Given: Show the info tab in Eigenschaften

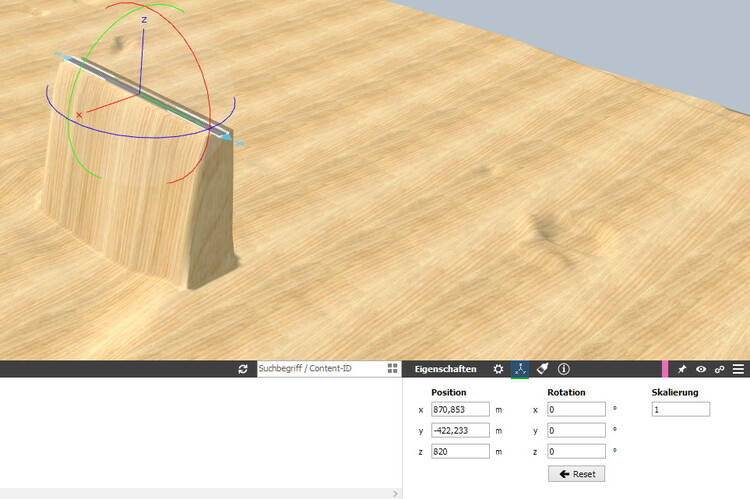Looking at the screenshot, I should point(564,369).
